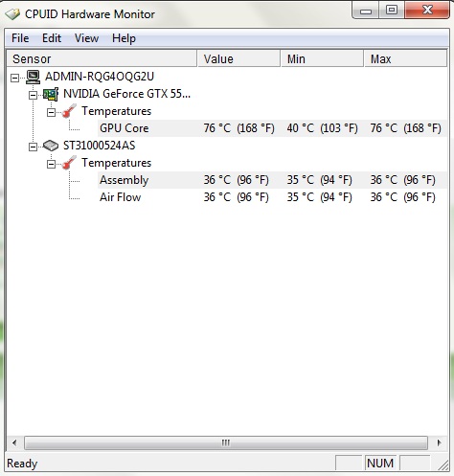Collapse the ST31000524AS drive node
The image size is (454, 476).
pyautogui.click(x=33, y=147)
